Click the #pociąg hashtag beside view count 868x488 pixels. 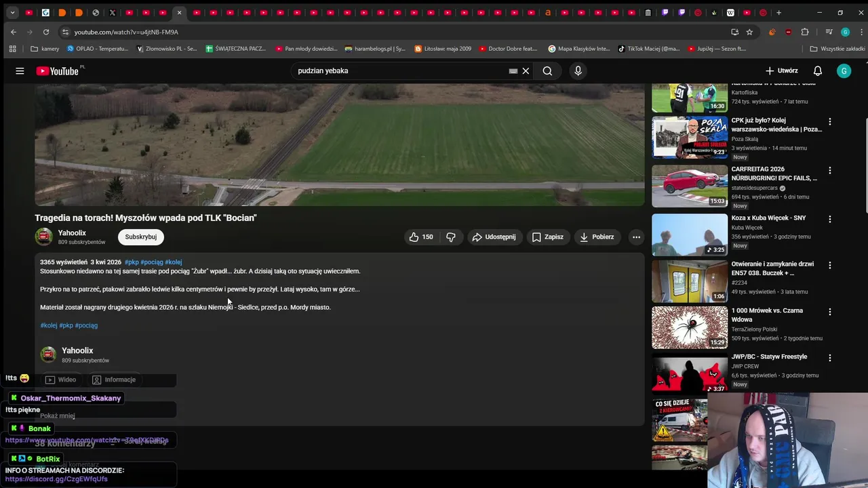pyautogui.click(x=152, y=262)
